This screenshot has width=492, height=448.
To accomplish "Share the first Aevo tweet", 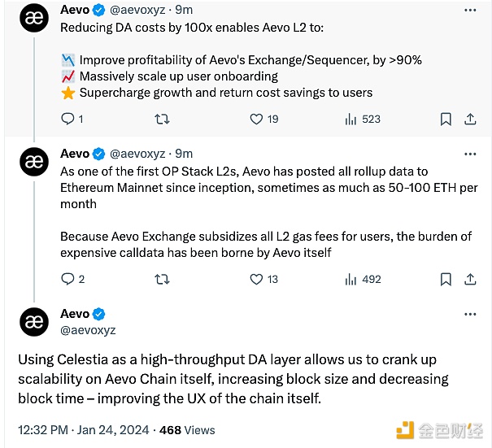I will pyautogui.click(x=470, y=119).
